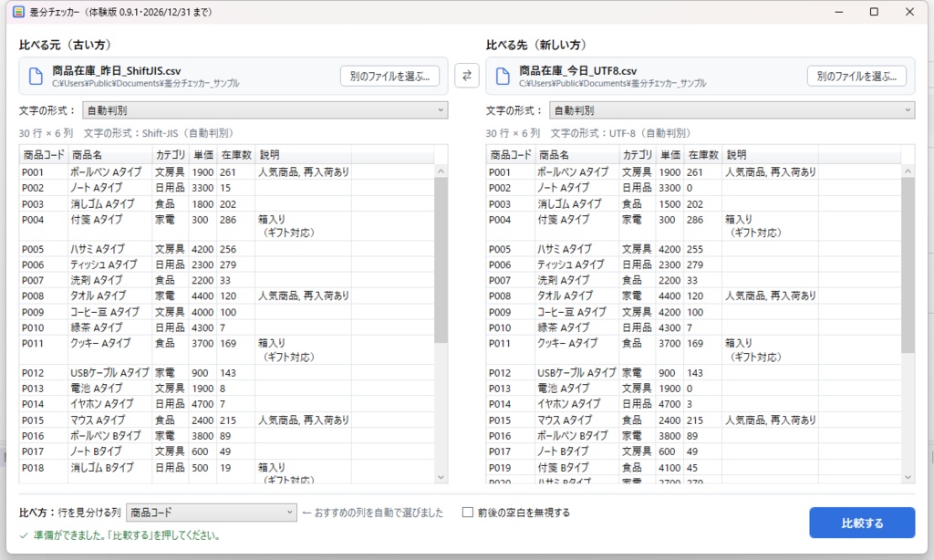Click right table scrollbar up arrow

click(908, 171)
